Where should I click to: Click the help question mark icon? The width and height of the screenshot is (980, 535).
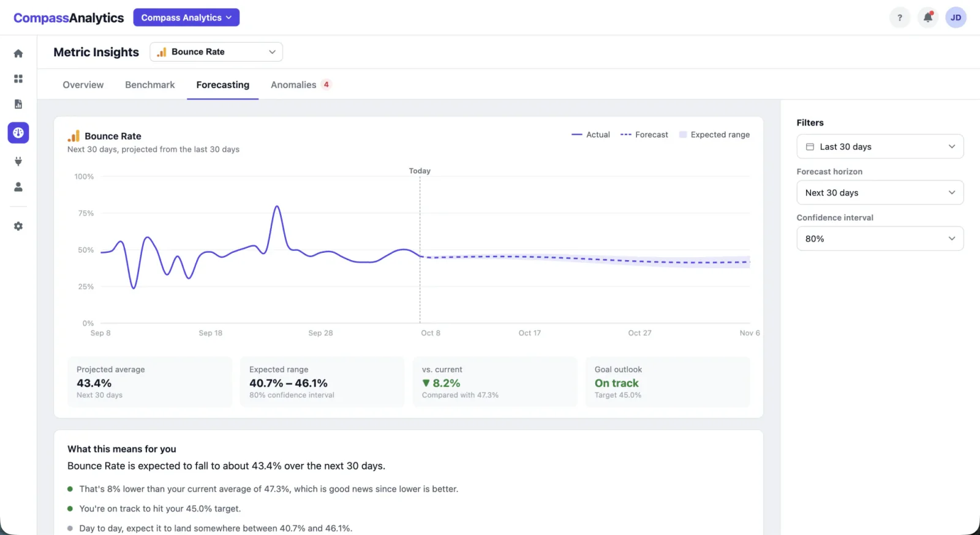click(x=900, y=18)
